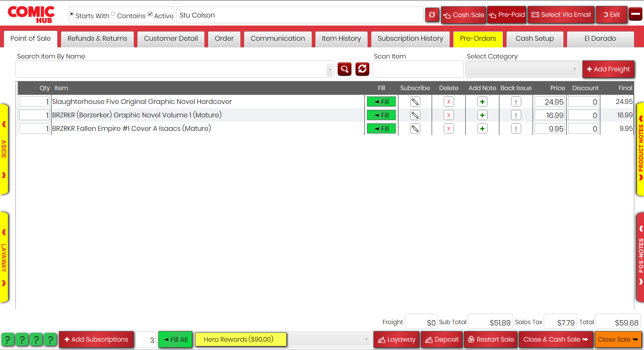Open the Refunds & Returns tab

coord(97,39)
